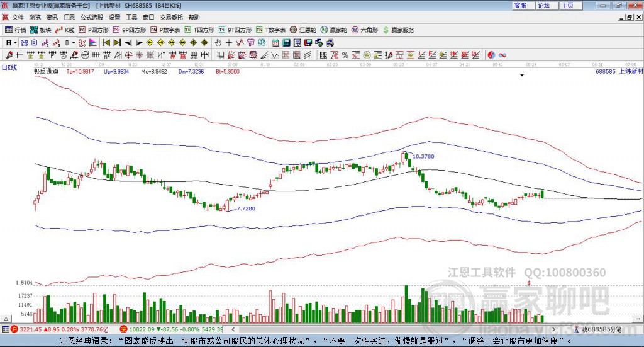
Task: Toggle the highlighted 权 adjustment icon
Action: pos(82,43)
